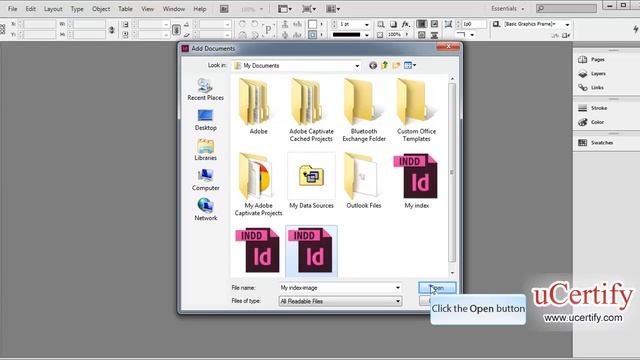This screenshot has width=640, height=360.
Task: Select the Outlook Files folder
Action: coord(364,181)
